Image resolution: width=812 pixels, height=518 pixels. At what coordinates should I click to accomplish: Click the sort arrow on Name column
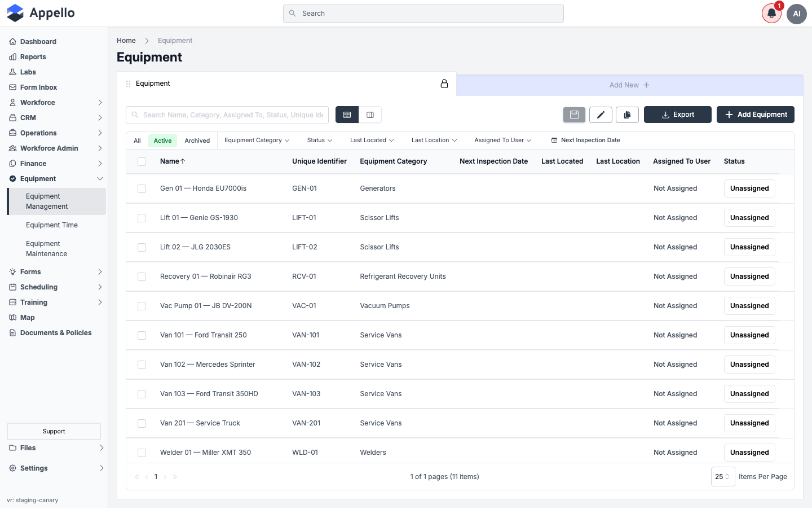[x=183, y=161]
